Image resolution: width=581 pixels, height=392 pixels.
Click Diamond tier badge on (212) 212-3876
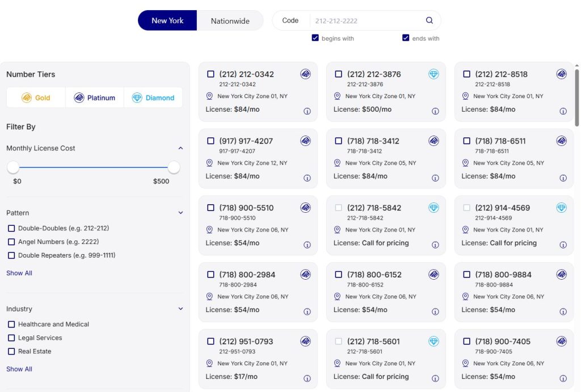click(433, 74)
